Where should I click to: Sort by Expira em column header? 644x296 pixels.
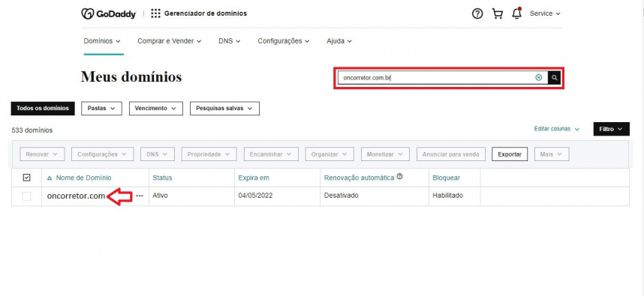[254, 178]
